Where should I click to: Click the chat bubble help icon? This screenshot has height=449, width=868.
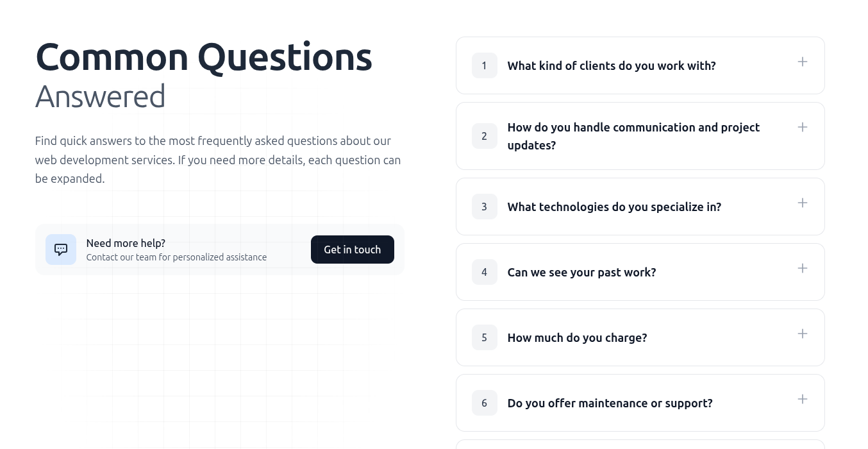(x=61, y=250)
